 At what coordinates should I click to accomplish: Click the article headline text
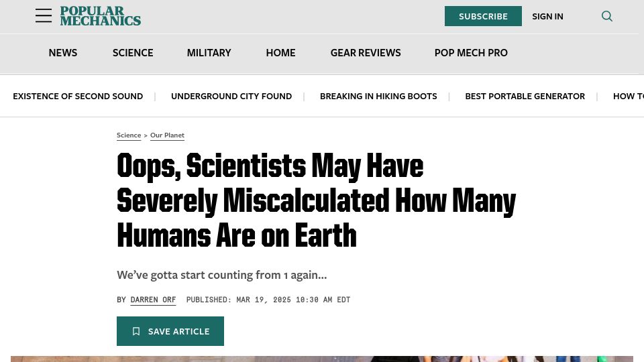(316, 200)
